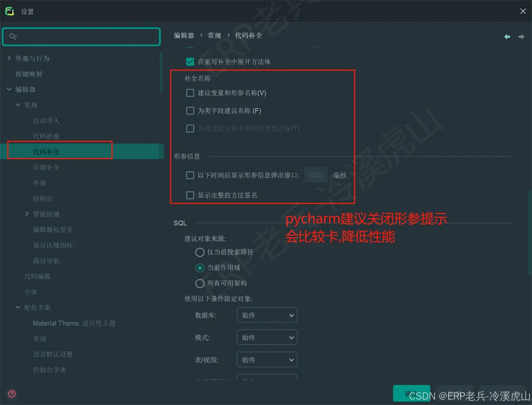532x405 pixels.
Task: Open the 表/视图 dropdown
Action: tap(266, 359)
